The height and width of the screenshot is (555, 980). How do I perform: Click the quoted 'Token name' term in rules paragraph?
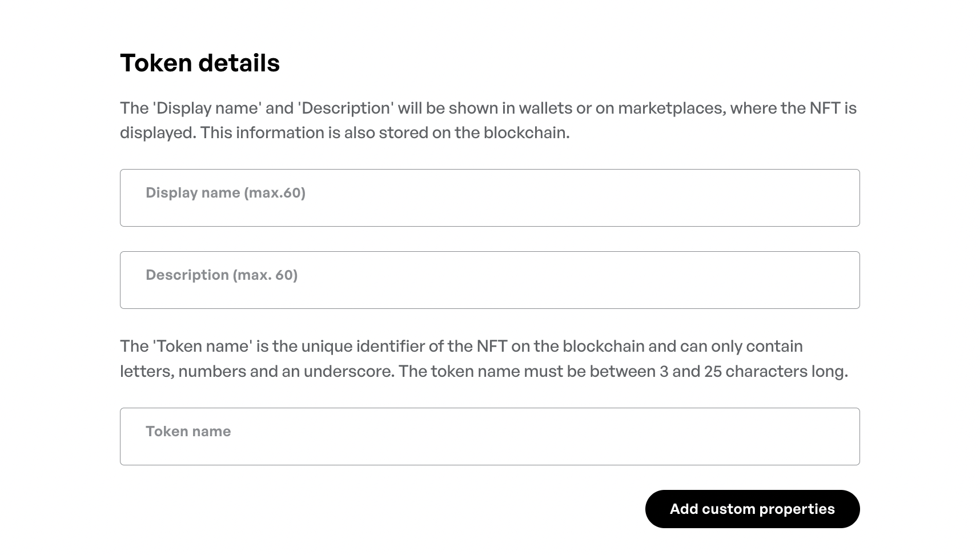tap(202, 346)
